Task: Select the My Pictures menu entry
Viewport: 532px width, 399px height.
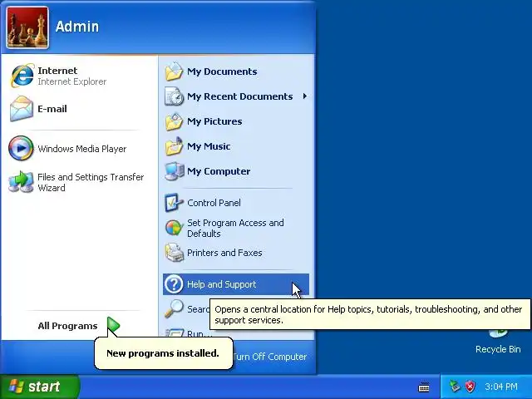Action: [x=236, y=121]
